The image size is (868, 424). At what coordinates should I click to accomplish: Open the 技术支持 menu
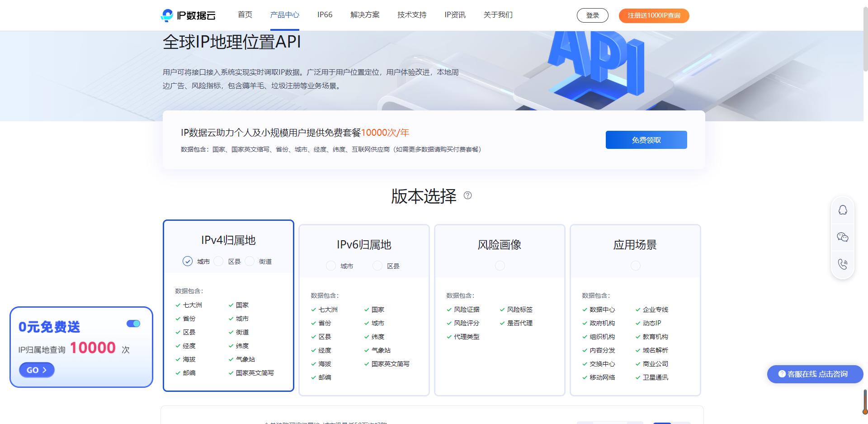(x=411, y=15)
